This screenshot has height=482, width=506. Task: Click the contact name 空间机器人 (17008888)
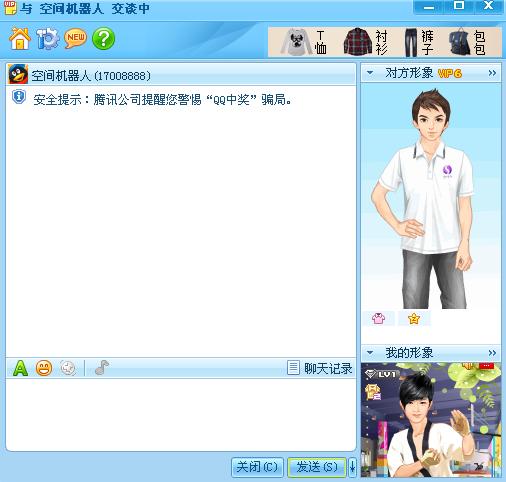pyautogui.click(x=91, y=76)
